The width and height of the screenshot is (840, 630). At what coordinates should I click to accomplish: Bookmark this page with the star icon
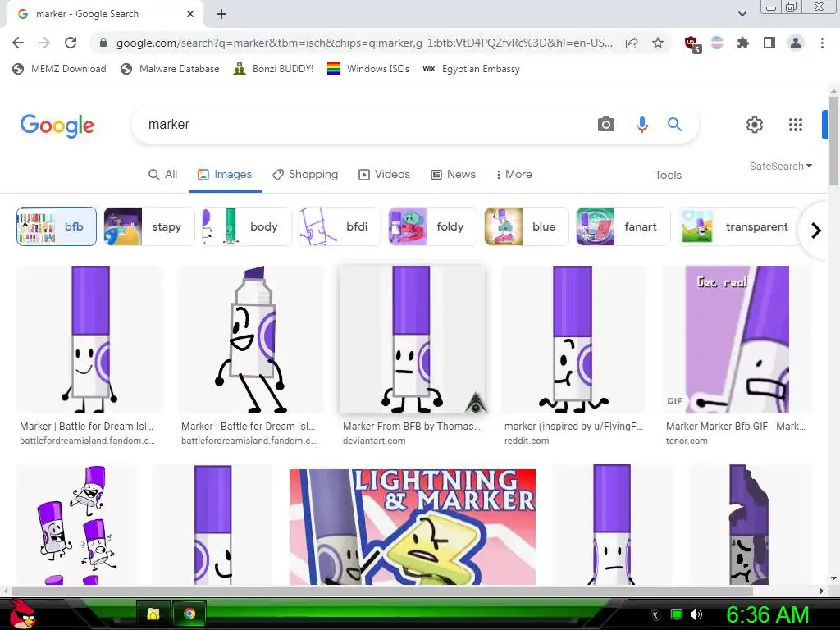pos(658,43)
